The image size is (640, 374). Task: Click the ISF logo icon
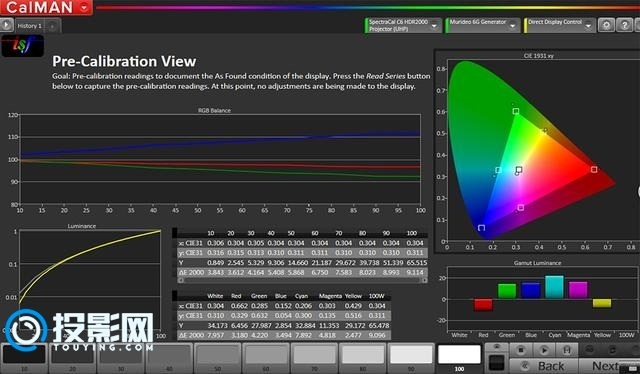point(22,46)
